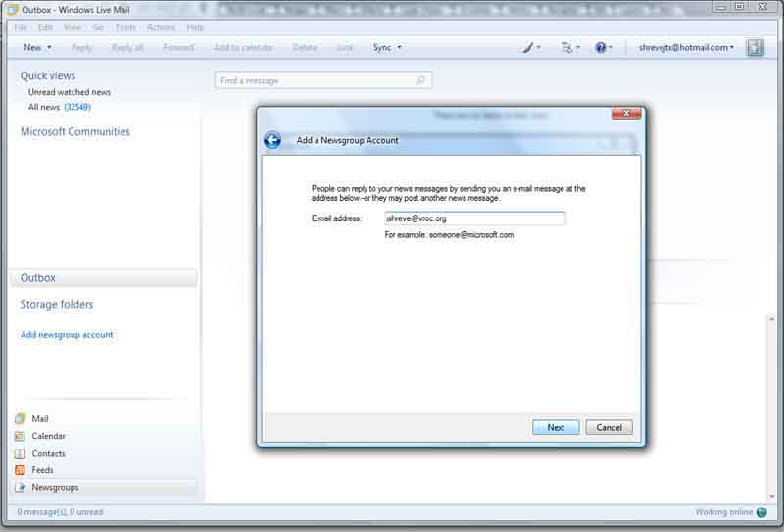The image size is (784, 532).
Task: Click the '0 message(s), 0 unread' status text
Action: [60, 512]
